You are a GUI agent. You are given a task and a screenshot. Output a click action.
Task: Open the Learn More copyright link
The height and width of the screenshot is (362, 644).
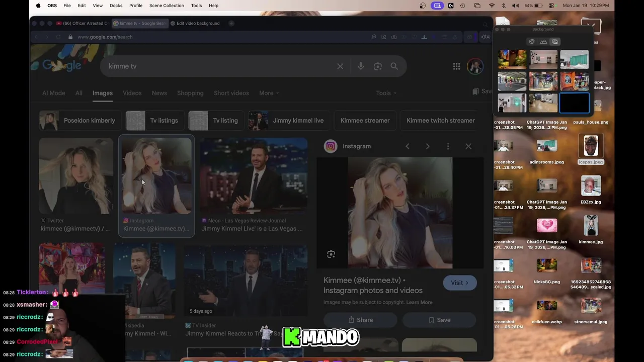(x=419, y=302)
